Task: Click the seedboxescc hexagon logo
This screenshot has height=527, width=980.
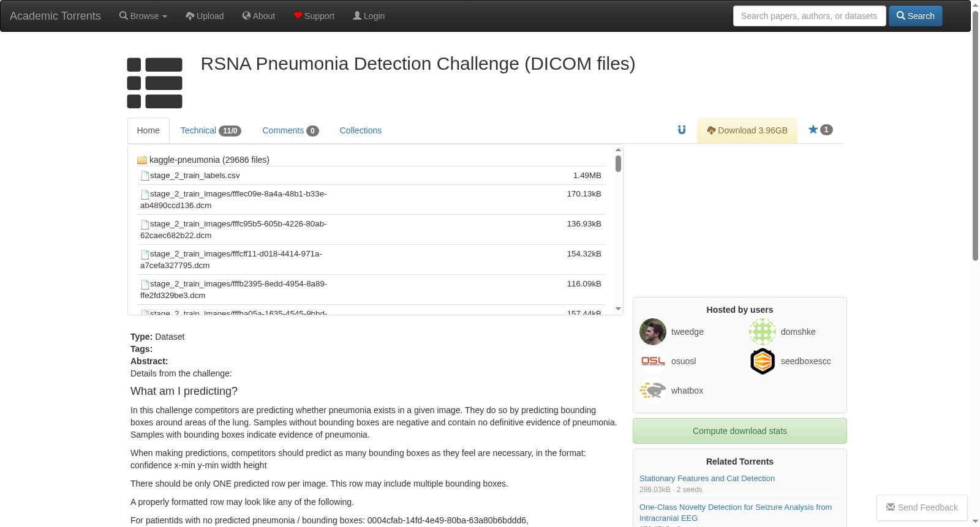Action: (763, 361)
